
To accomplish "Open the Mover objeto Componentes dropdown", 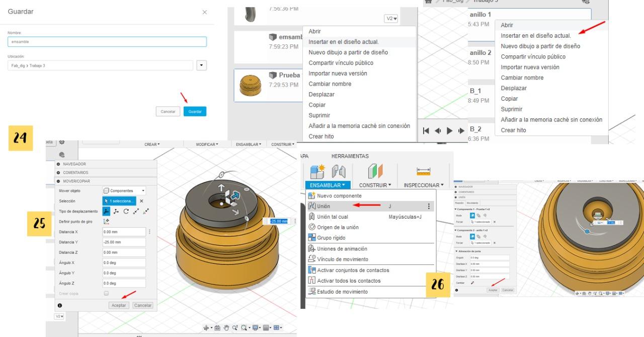I will coord(124,191).
